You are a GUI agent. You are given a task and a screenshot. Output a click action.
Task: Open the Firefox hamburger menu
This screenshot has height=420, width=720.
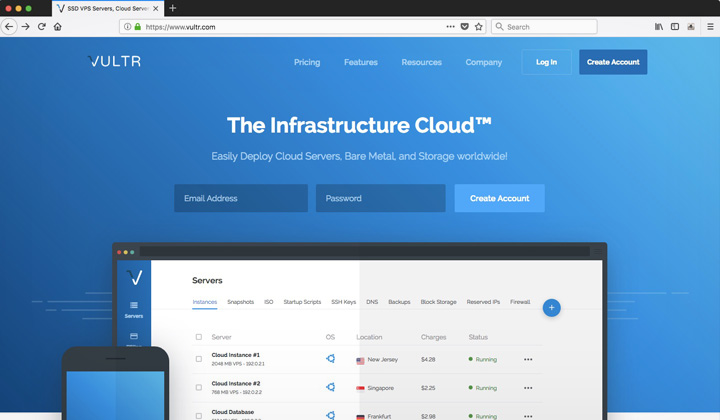pyautogui.click(x=710, y=27)
